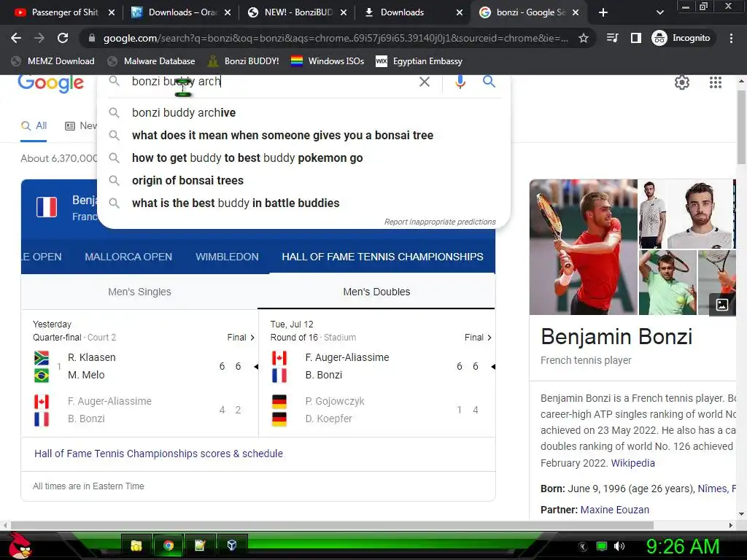747x560 pixels.
Task: Go back with the browser back arrow
Action: point(16,38)
